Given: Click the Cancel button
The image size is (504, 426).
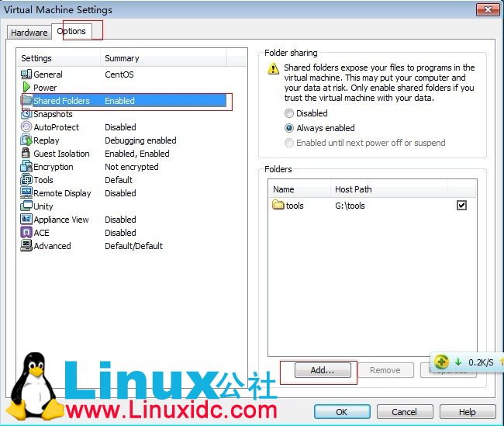Looking at the screenshot, I should pos(405,412).
